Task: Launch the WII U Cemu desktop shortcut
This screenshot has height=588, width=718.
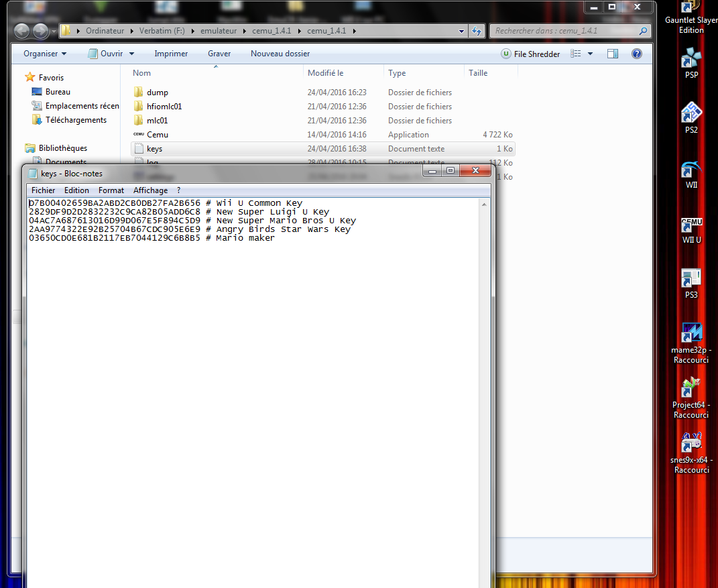Action: 691,223
